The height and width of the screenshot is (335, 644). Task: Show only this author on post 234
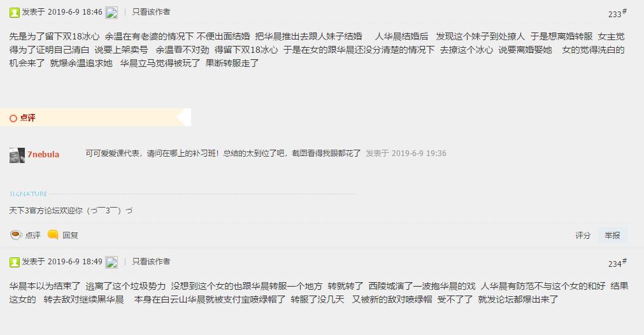[151, 262]
